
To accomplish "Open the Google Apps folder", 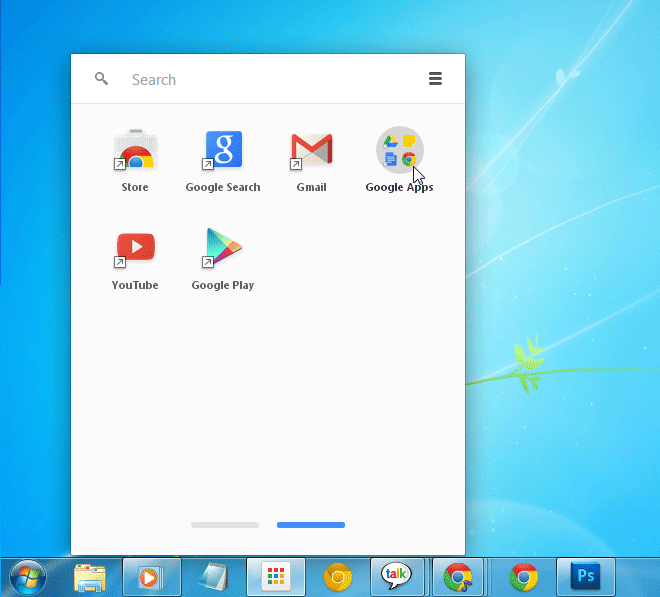I will tap(399, 150).
